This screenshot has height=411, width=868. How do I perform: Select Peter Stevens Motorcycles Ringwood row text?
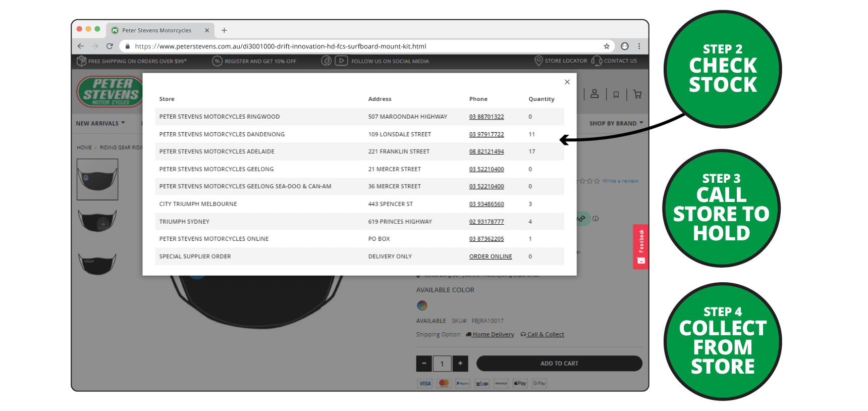(220, 117)
